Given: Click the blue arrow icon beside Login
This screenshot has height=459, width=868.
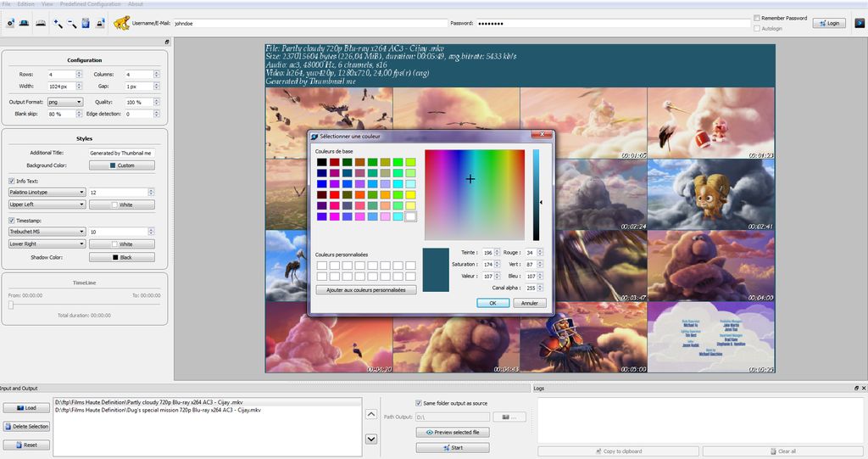Looking at the screenshot, I should (860, 23).
